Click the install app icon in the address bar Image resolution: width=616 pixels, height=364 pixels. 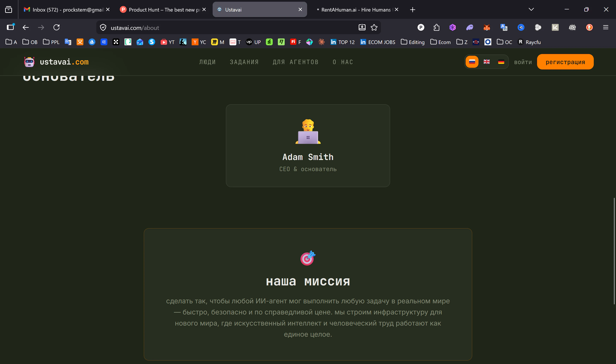(x=362, y=28)
